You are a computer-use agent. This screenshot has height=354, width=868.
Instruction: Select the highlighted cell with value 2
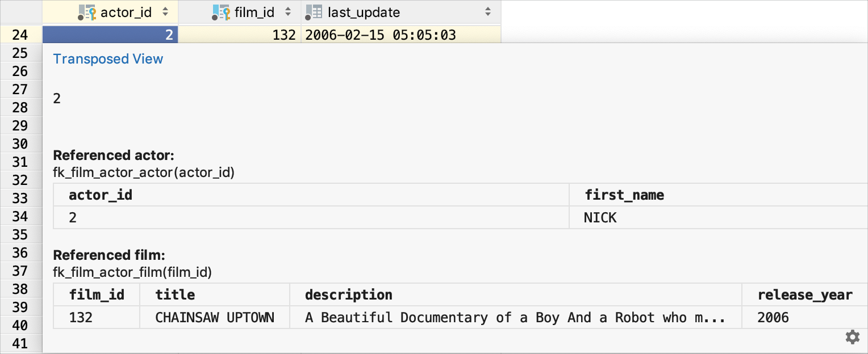coord(110,35)
